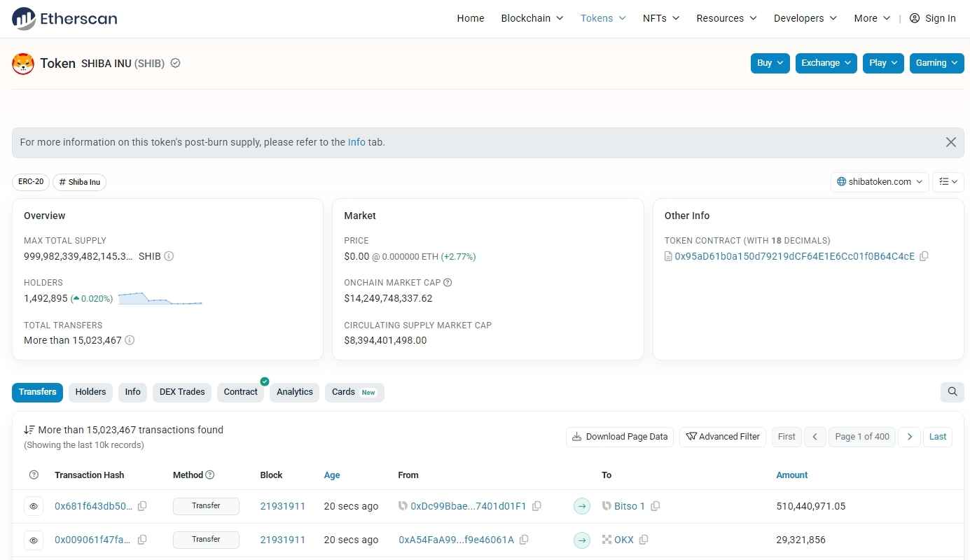Click the search icon beside the tabs
The image size is (970, 560).
952,392
